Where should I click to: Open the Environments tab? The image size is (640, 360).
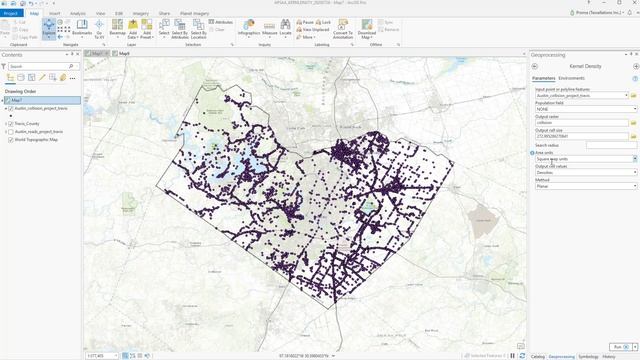571,78
